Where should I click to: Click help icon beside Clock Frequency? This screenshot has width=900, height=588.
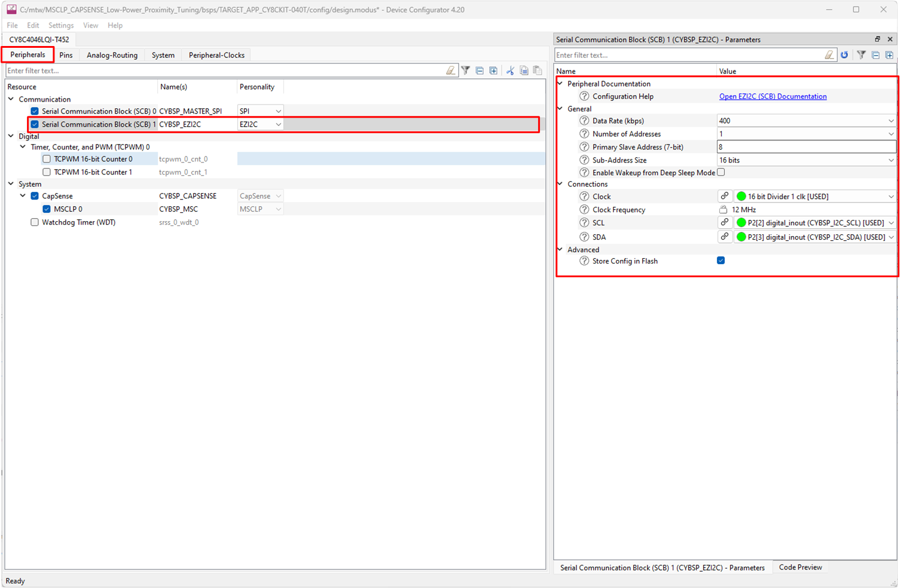tap(584, 210)
